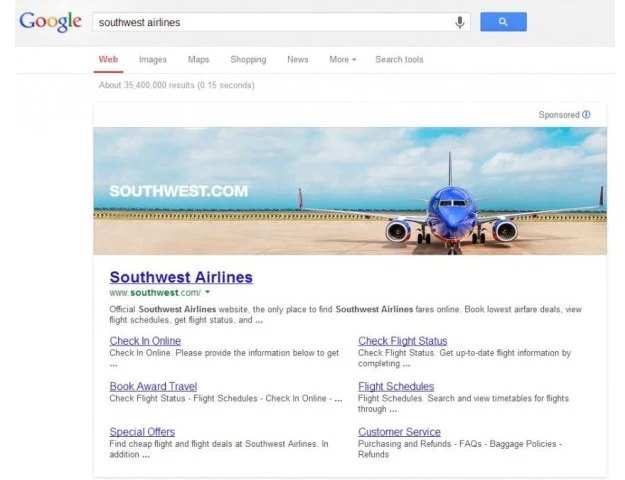Image resolution: width=625 pixels, height=480 pixels.
Task: Select the Web tab
Action: tap(108, 59)
